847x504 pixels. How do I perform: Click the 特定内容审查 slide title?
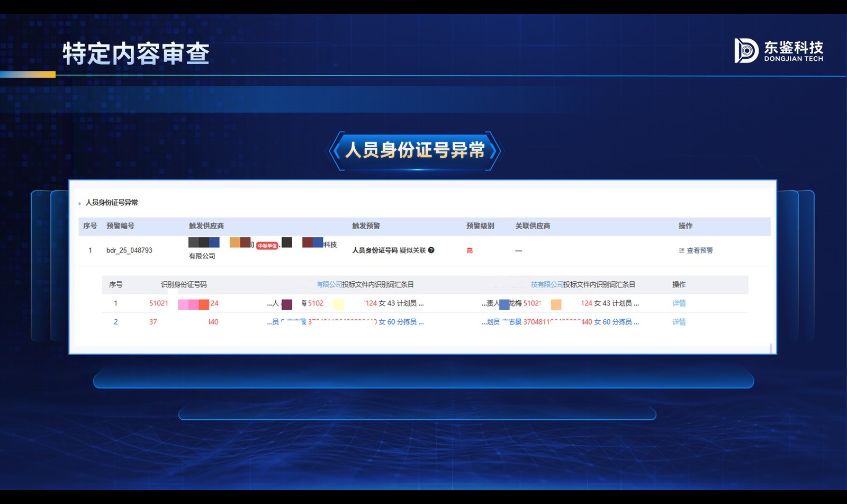[136, 53]
